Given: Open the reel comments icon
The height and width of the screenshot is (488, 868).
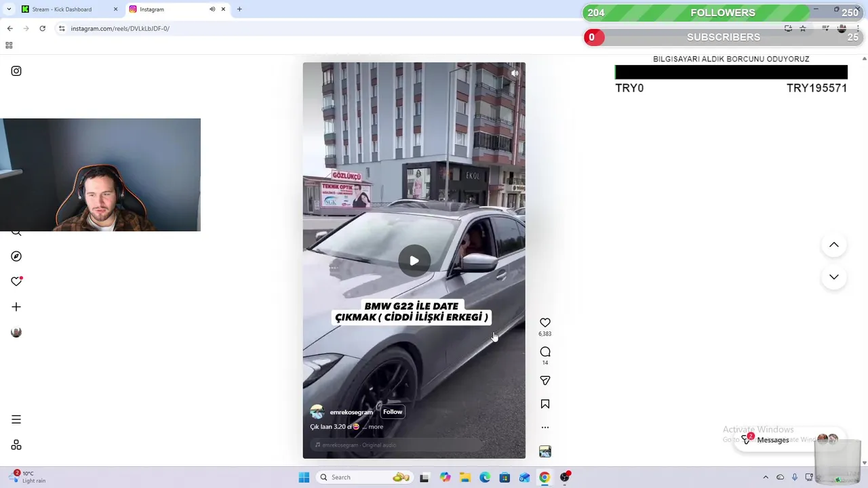Looking at the screenshot, I should [545, 352].
